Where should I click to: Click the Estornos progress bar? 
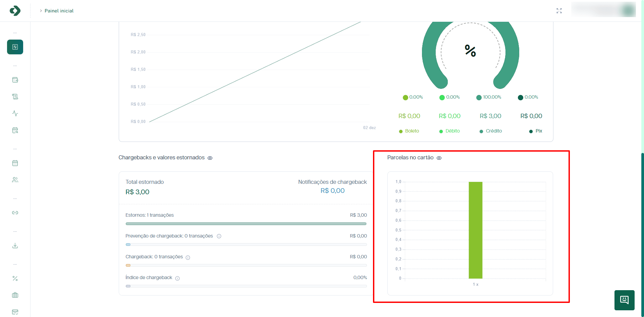point(246,224)
